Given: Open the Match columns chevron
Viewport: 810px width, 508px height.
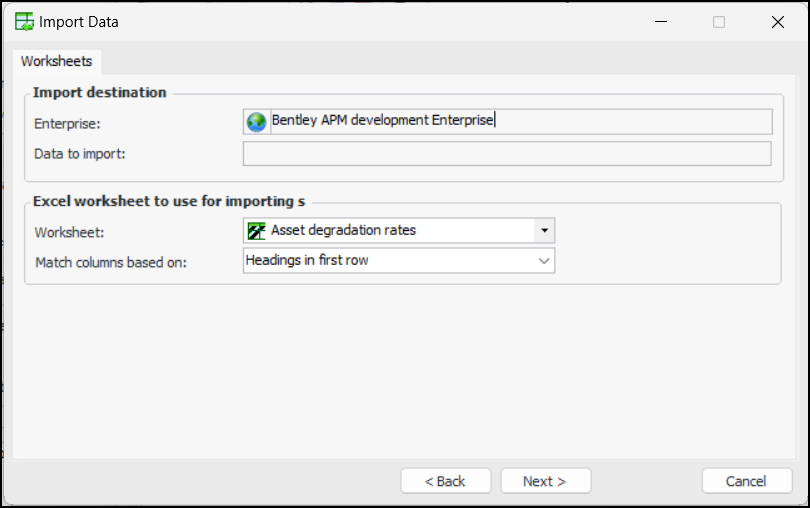Looking at the screenshot, I should (544, 261).
